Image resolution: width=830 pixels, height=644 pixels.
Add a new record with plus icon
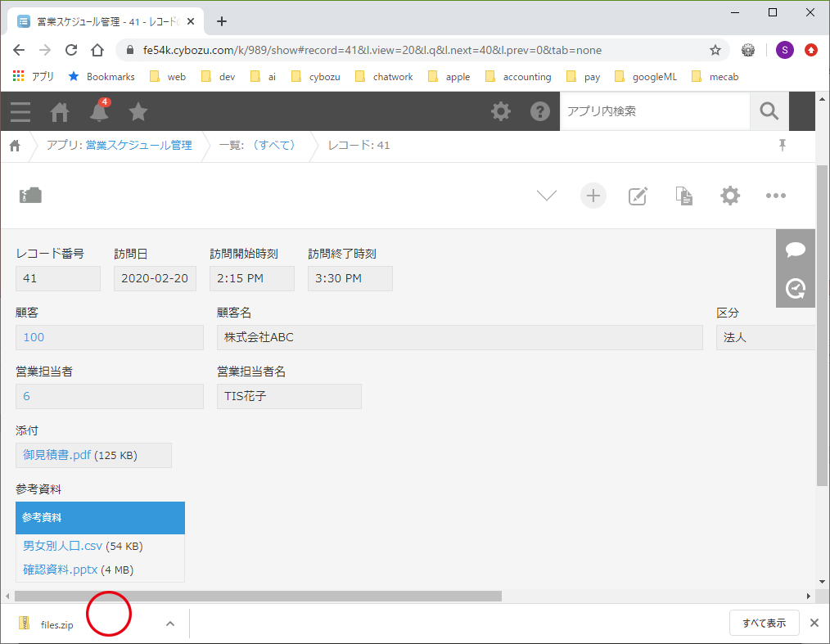(x=593, y=196)
